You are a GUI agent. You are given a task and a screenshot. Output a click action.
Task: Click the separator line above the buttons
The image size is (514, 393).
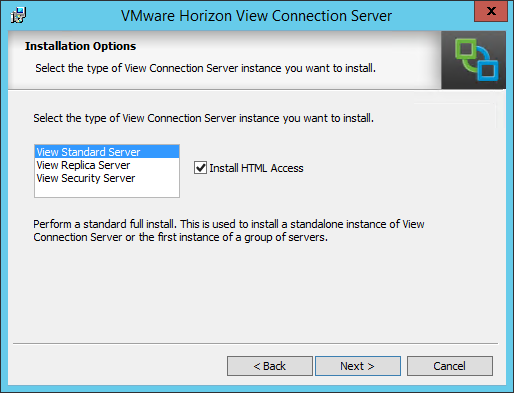(x=255, y=343)
